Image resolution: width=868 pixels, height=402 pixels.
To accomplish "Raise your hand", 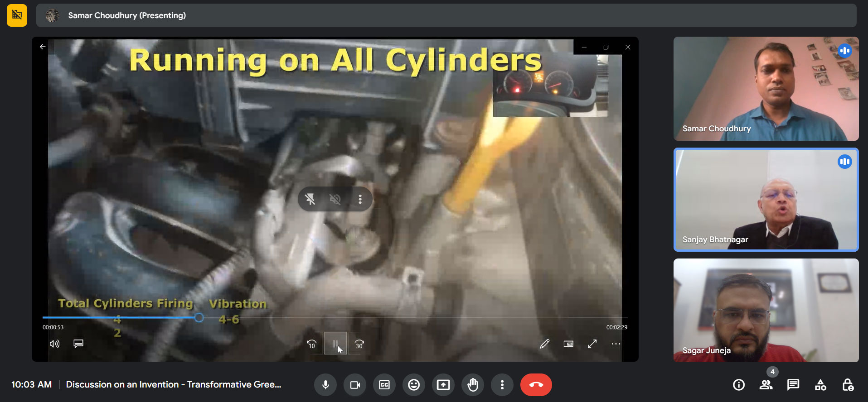I will point(473,385).
